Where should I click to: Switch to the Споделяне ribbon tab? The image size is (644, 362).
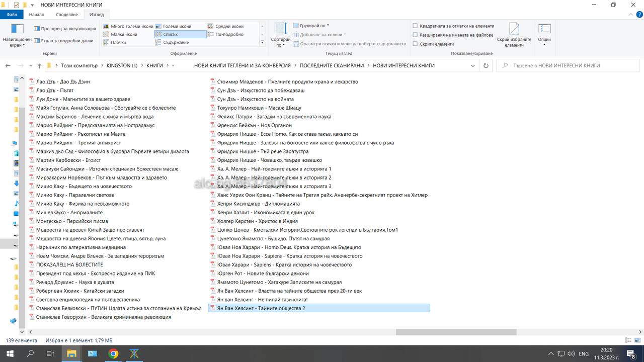(x=67, y=15)
